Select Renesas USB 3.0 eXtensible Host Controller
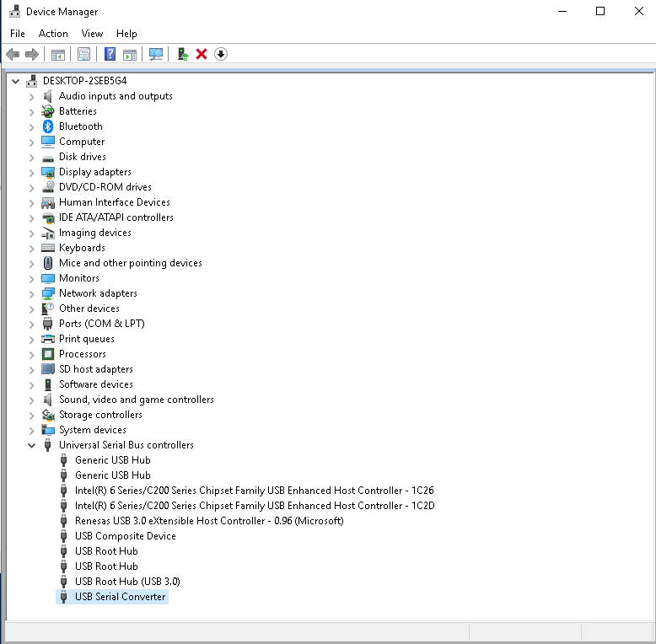Viewport: 656px width, 644px height. [209, 521]
